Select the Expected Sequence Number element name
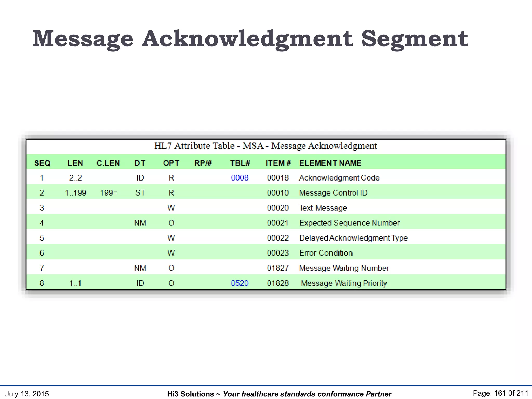532x399 pixels. tap(349, 223)
